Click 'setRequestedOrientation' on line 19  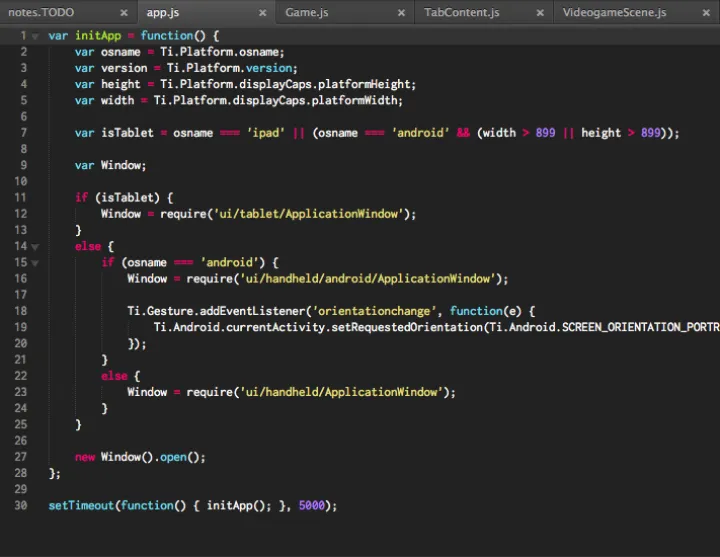point(407,327)
